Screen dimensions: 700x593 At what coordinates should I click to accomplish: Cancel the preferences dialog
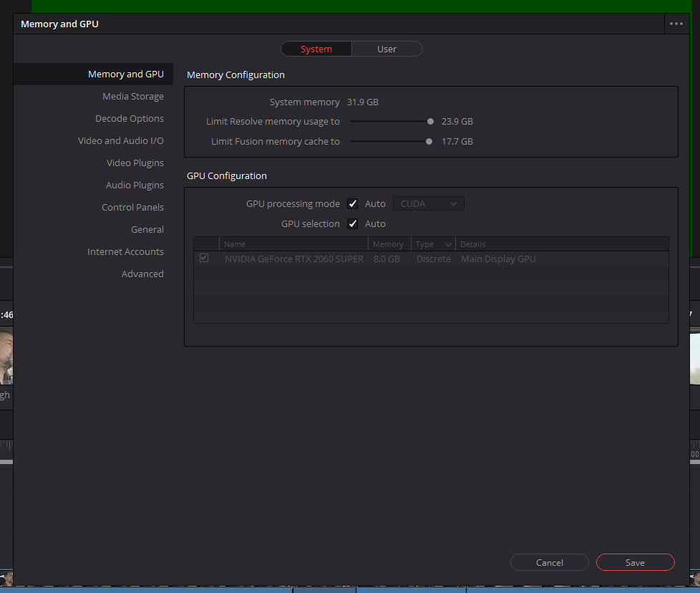[550, 563]
